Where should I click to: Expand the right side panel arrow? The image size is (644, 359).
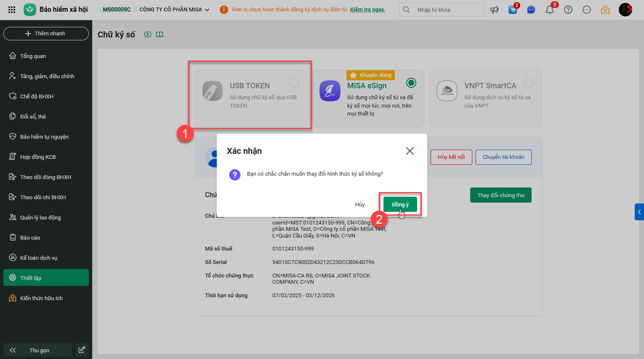(x=639, y=212)
